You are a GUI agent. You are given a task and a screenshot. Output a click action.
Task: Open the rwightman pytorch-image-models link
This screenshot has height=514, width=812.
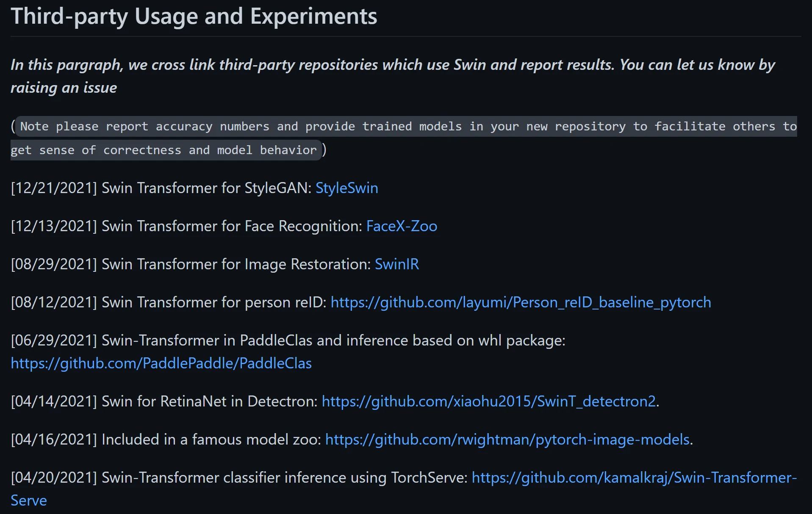(x=507, y=439)
